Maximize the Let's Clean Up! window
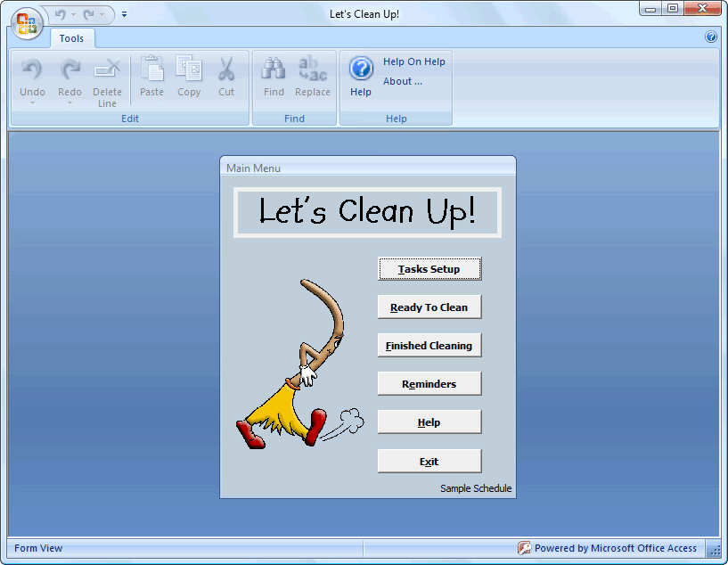728x565 pixels. [x=673, y=8]
